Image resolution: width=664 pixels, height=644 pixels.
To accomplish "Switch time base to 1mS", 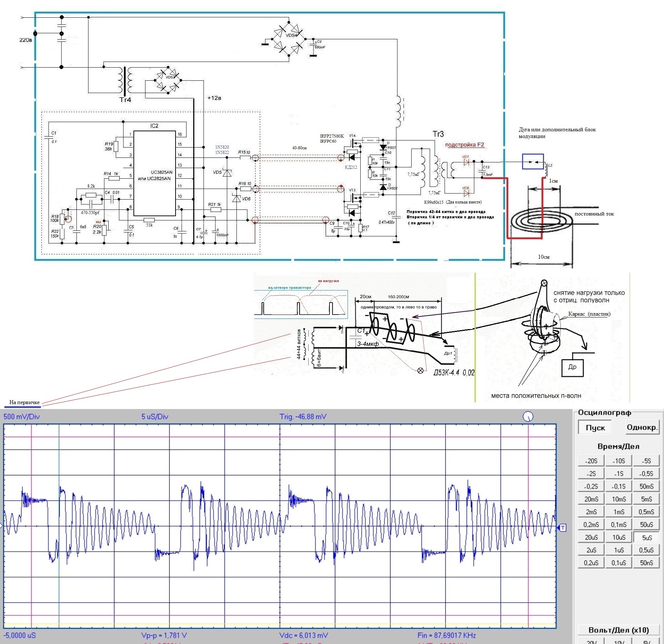I will [619, 512].
